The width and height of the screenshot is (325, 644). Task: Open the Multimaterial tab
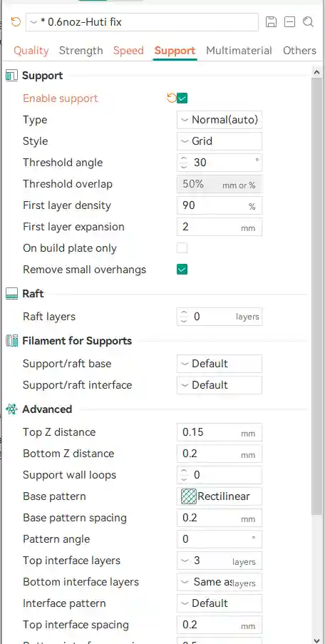[x=239, y=51]
